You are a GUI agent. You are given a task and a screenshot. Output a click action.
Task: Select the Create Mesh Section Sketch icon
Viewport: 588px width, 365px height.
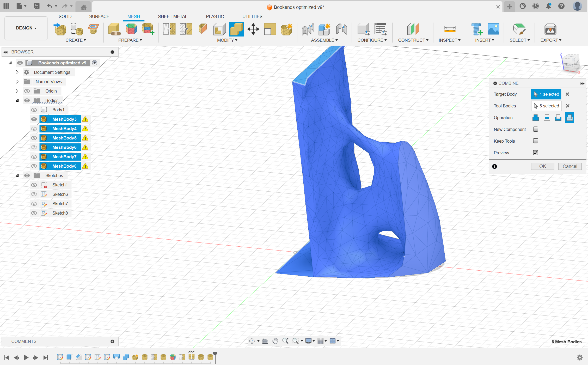93,29
